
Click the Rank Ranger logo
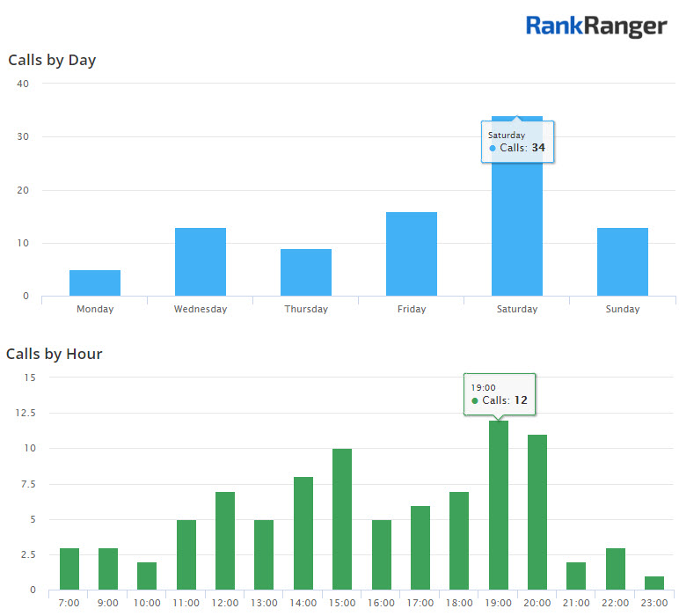click(x=595, y=26)
